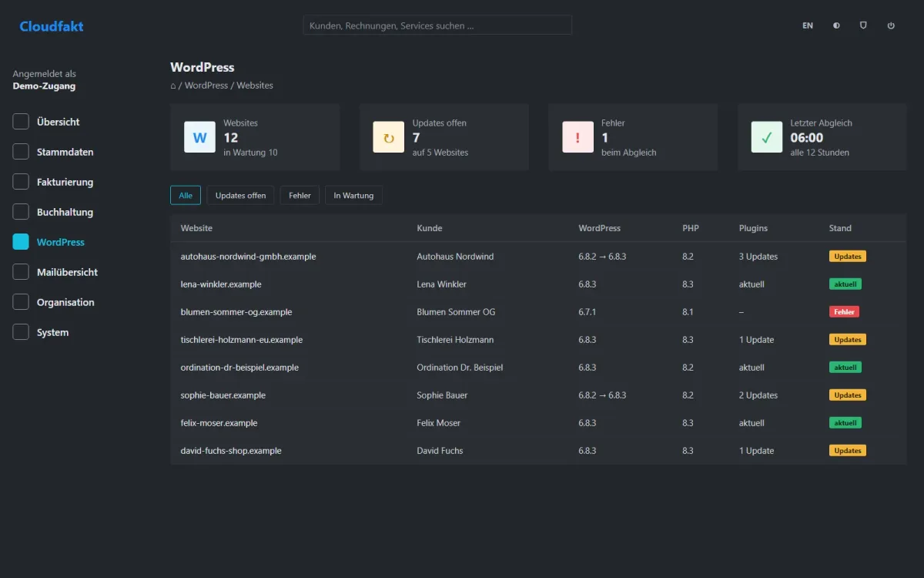924x578 pixels.
Task: Open Stammdaten in sidebar menu
Action: [x=65, y=152]
